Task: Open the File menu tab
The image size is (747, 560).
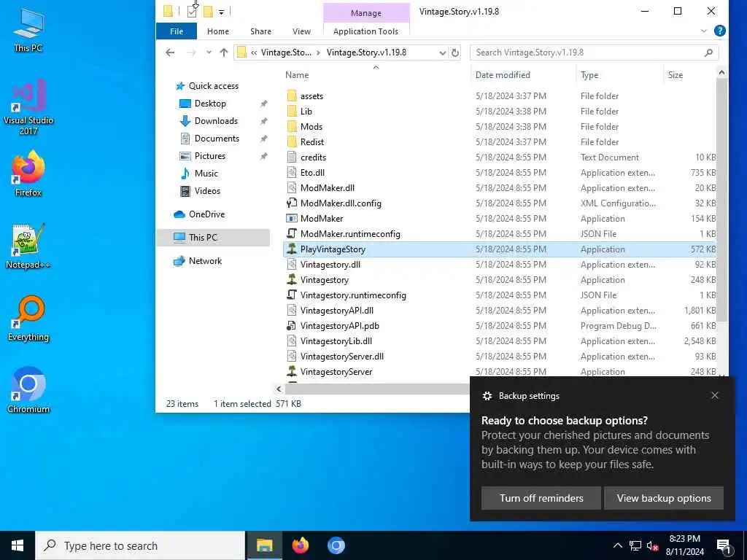Action: tap(177, 31)
